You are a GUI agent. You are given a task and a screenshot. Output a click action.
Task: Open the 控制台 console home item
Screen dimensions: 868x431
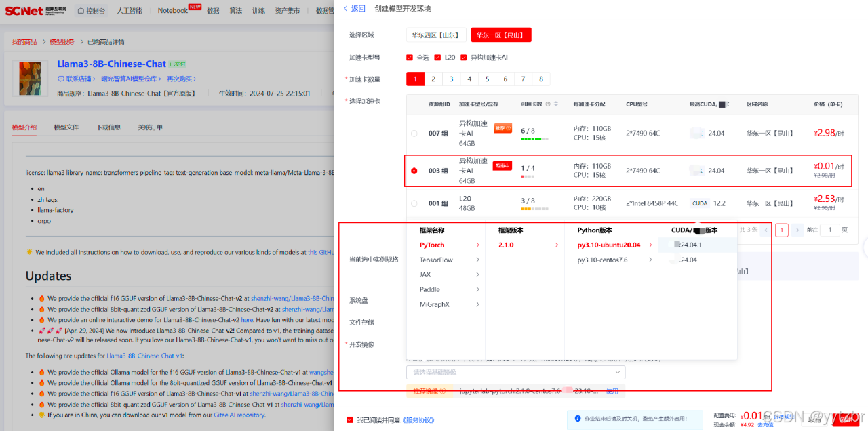tap(90, 11)
